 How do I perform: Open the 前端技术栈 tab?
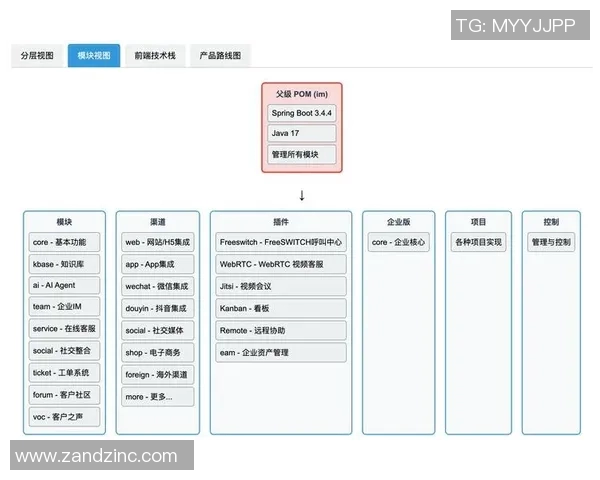point(155,56)
